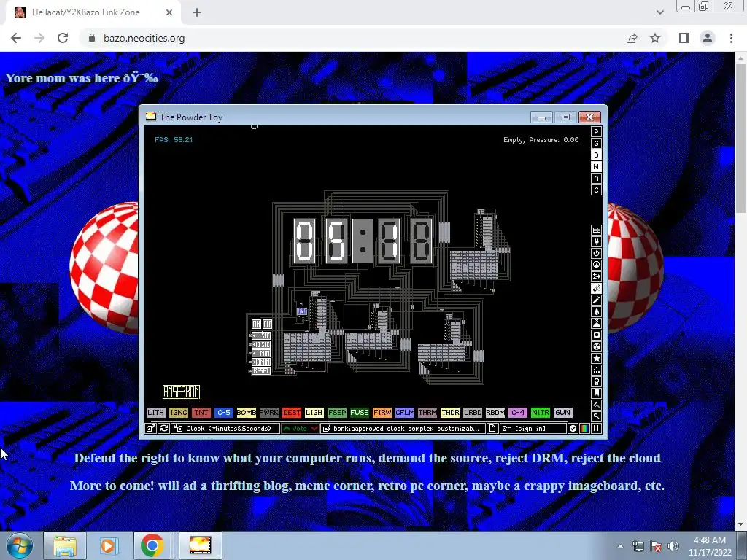Select the LIGH element
The width and height of the screenshot is (747, 560).
click(314, 413)
